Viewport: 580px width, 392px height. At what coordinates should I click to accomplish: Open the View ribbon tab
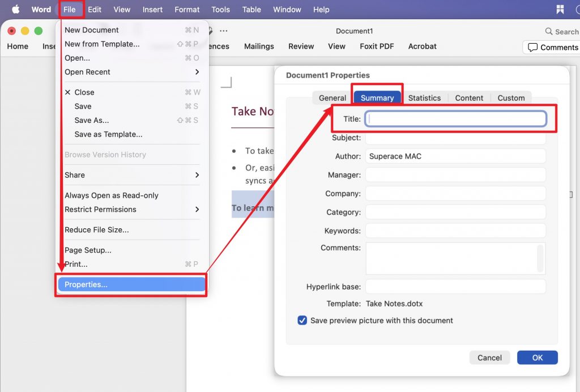click(x=336, y=46)
